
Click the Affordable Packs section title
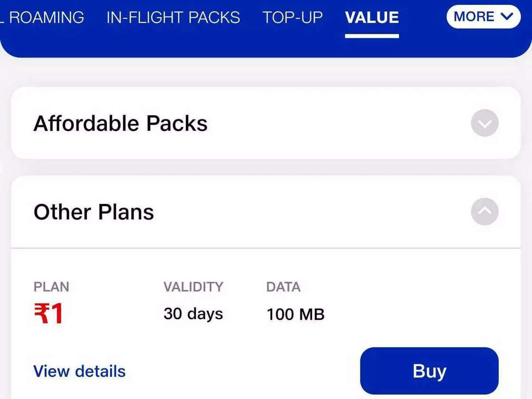(120, 124)
